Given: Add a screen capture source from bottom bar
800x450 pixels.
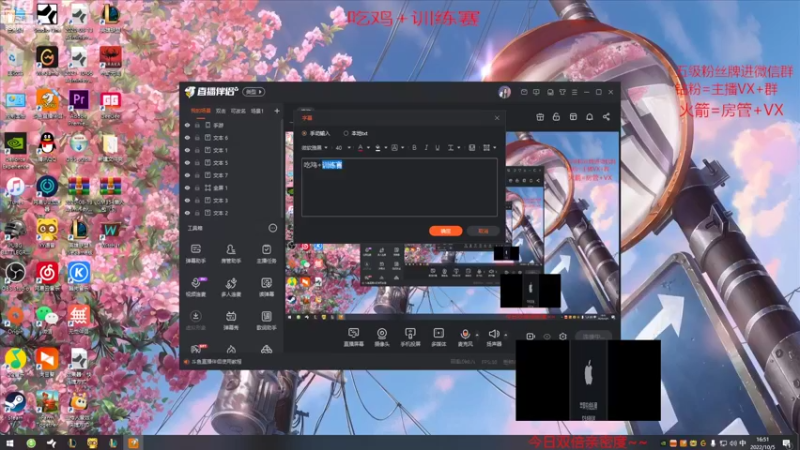Looking at the screenshot, I should [353, 337].
